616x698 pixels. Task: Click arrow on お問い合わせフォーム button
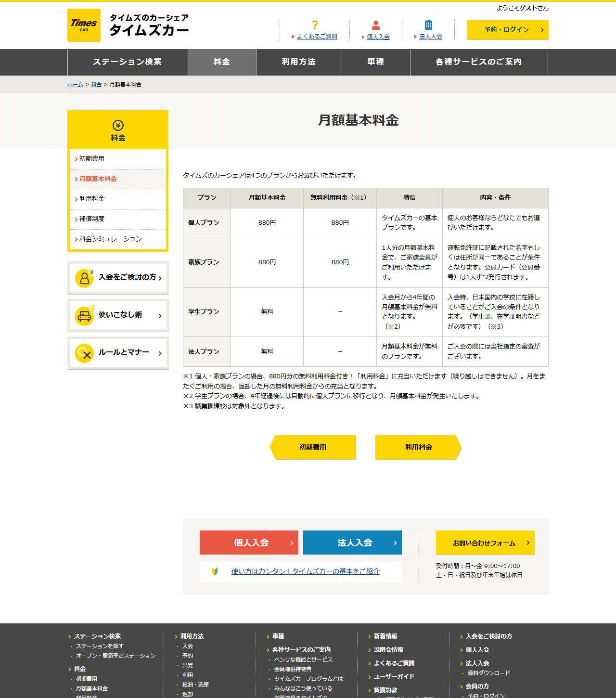[528, 543]
